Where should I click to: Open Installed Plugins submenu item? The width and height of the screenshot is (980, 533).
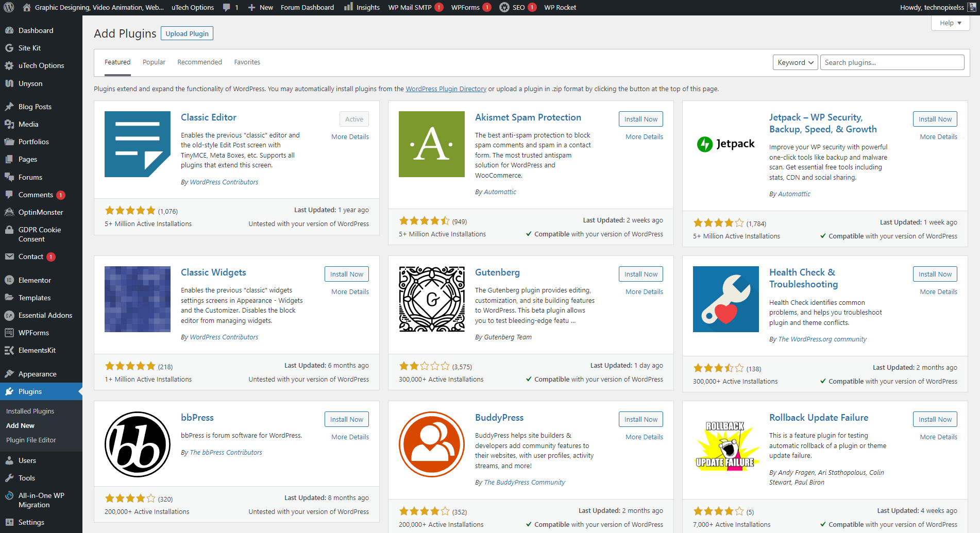tap(30, 411)
